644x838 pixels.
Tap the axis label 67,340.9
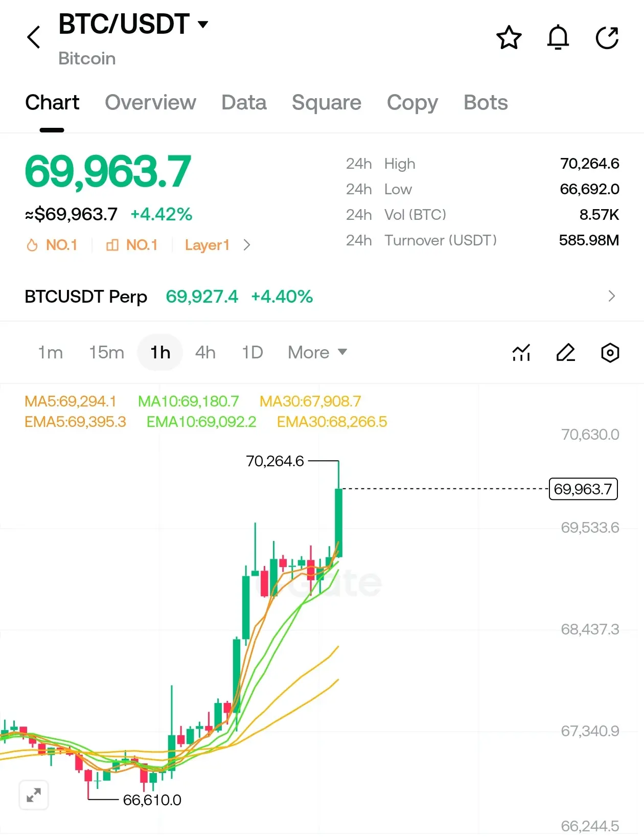pyautogui.click(x=590, y=731)
